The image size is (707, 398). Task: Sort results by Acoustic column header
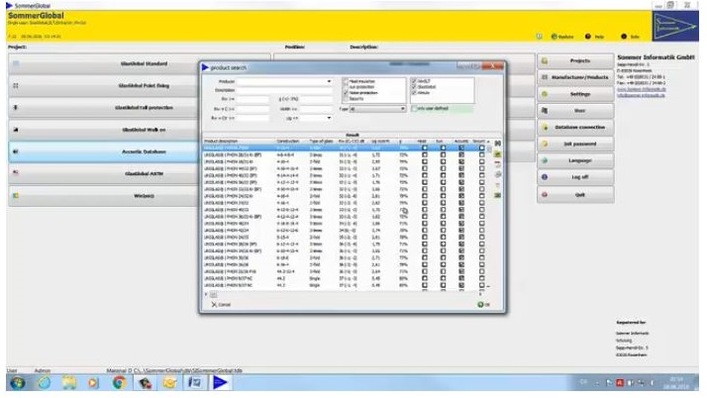coord(461,141)
